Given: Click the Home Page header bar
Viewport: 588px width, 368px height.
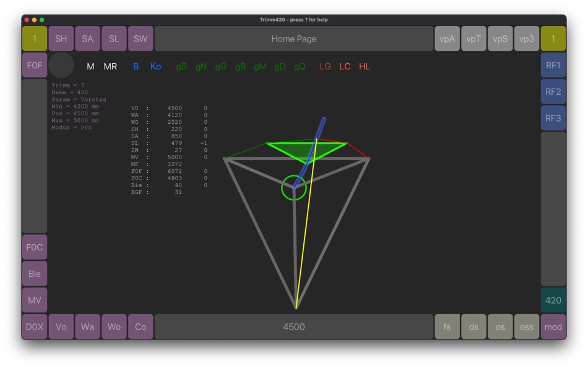Looking at the screenshot, I should click(293, 38).
